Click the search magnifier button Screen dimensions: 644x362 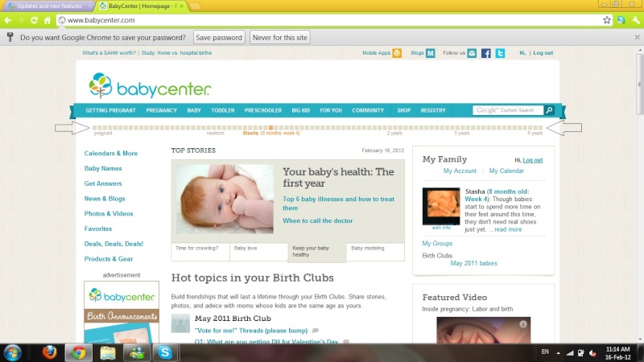549,110
